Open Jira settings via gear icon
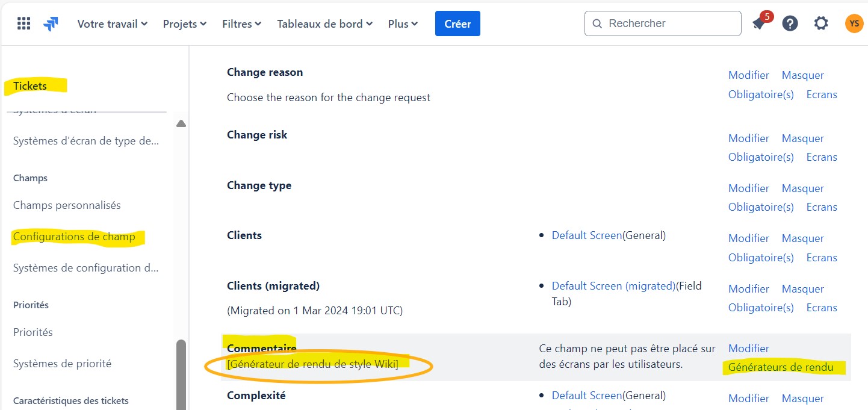 click(820, 23)
